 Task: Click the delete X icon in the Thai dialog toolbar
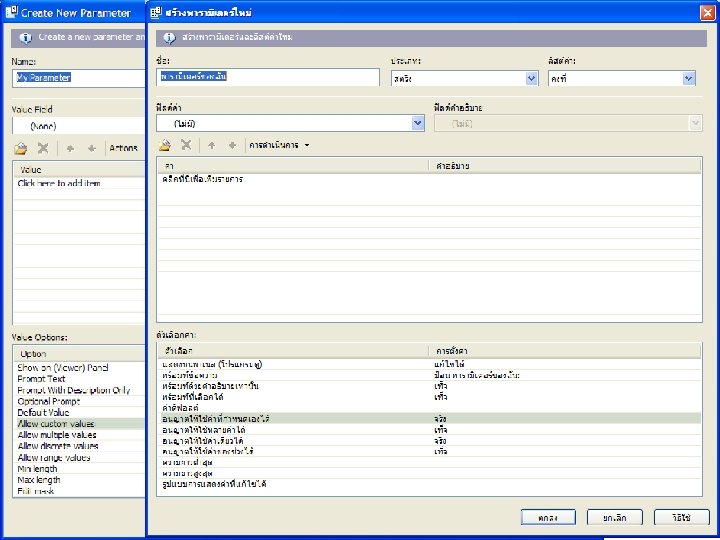click(x=186, y=145)
